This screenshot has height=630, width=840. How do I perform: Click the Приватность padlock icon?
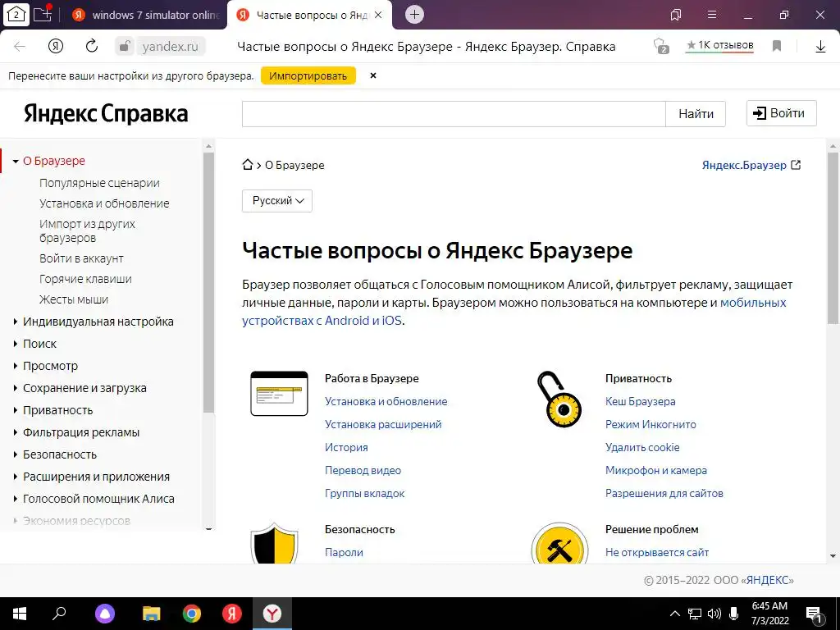pyautogui.click(x=559, y=399)
